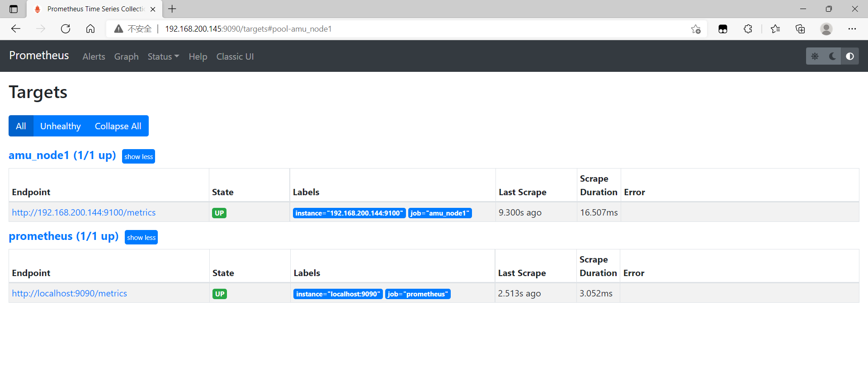Click the browser back arrow
Screen dimensions: 868x366
coord(16,29)
